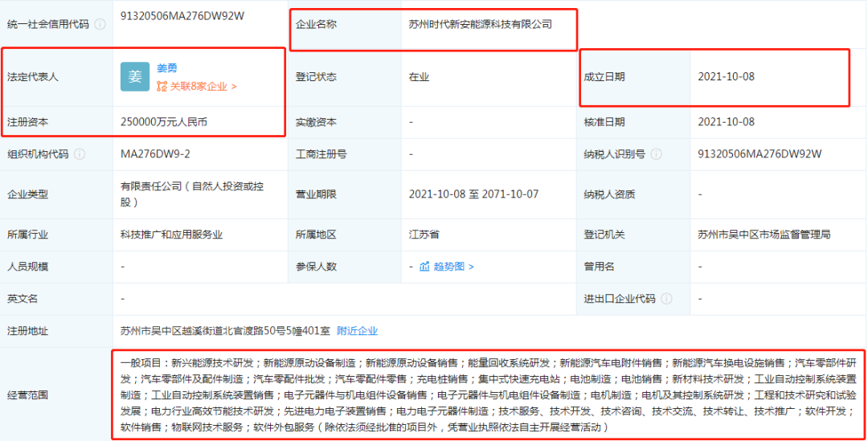Open the 趋势图 trend chart link

pos(453,267)
